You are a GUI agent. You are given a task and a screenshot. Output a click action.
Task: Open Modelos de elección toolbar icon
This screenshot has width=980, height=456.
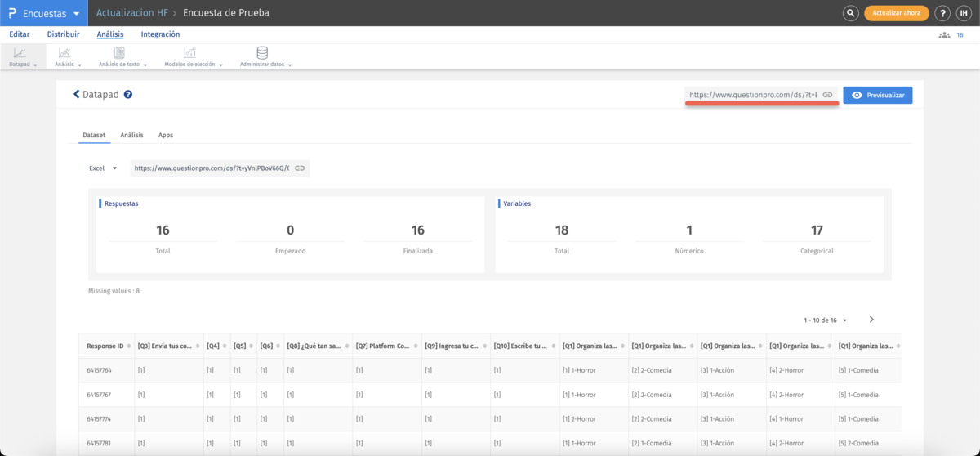[189, 53]
